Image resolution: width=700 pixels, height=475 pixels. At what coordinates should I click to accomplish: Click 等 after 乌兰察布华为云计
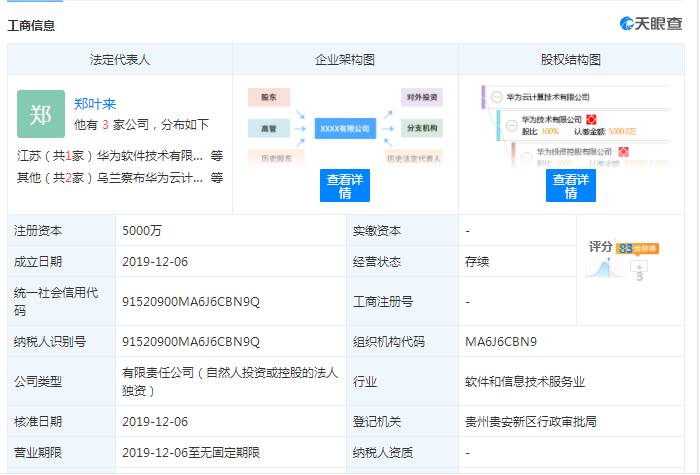click(217, 178)
